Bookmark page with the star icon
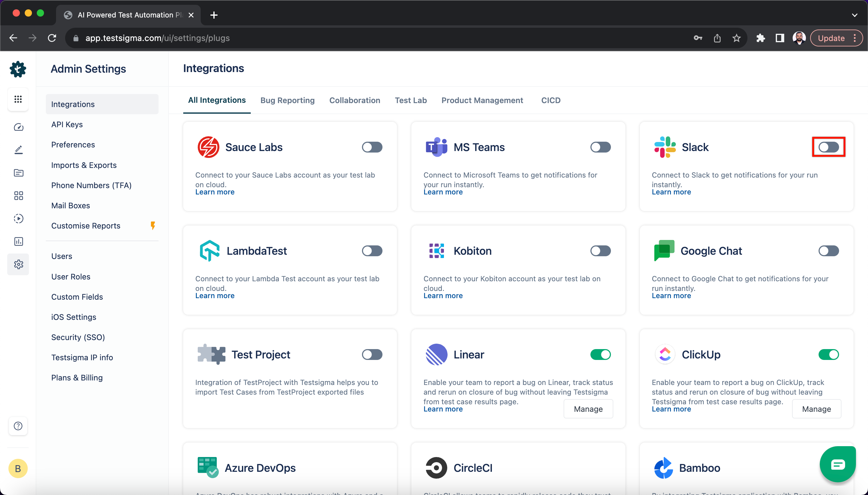 (x=736, y=38)
